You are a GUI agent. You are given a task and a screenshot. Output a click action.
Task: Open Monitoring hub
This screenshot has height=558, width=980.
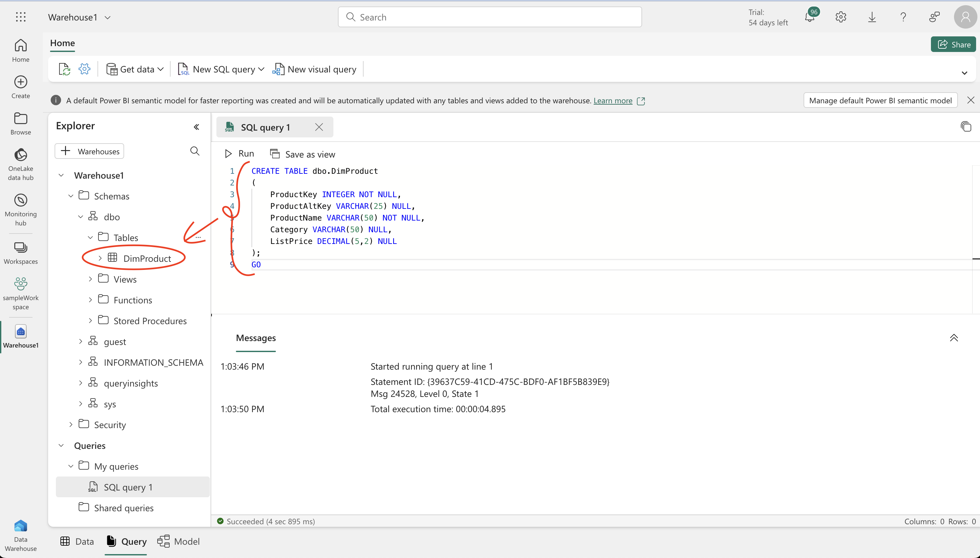pyautogui.click(x=21, y=210)
